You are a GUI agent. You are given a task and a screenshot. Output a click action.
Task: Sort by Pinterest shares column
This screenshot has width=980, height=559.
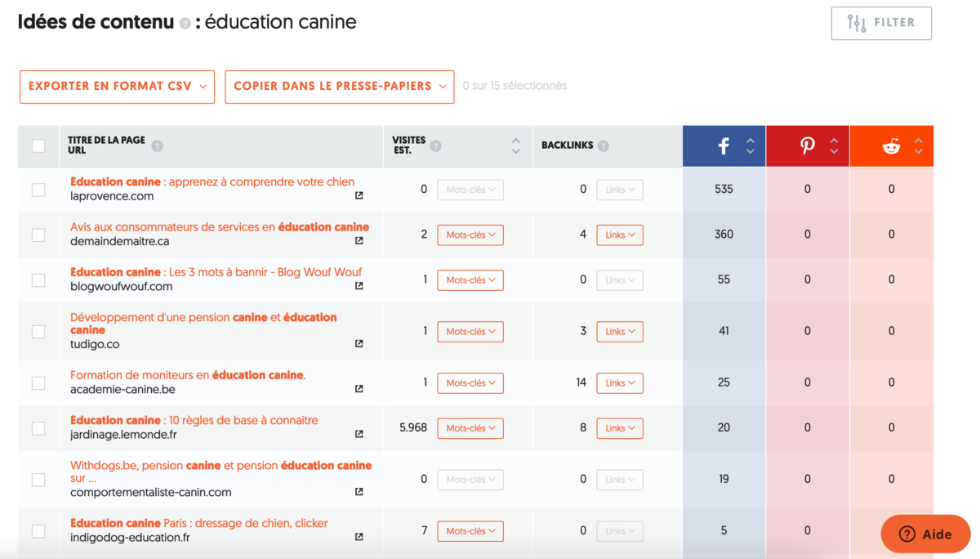pos(834,146)
